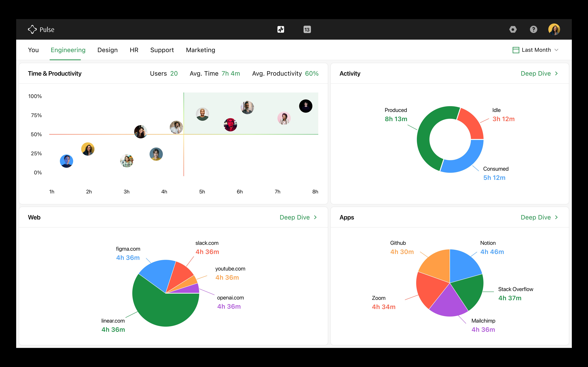Click the Pulse logo icon
Screen dimensions: 588x367
(x=32, y=29)
